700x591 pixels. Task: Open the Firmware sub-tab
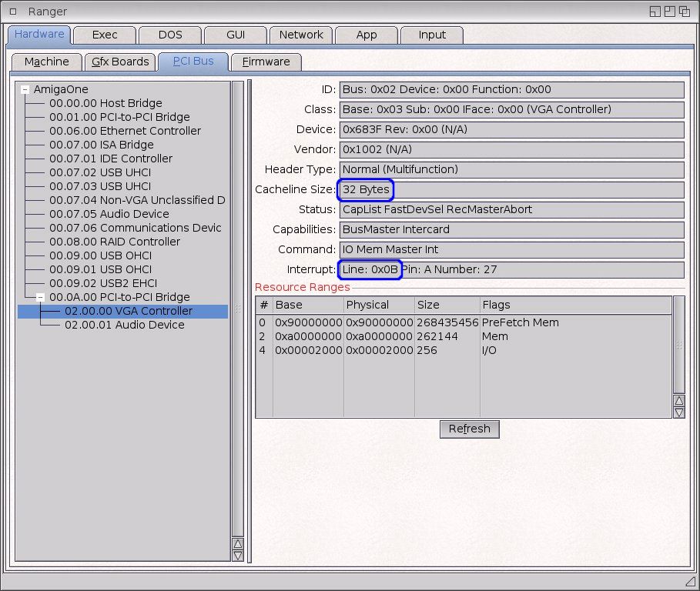(x=266, y=62)
